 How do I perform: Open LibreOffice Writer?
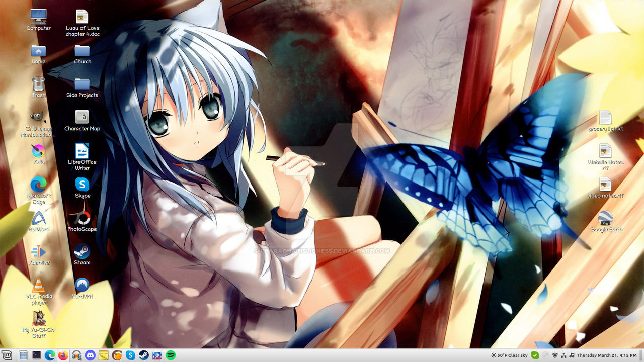pyautogui.click(x=82, y=151)
